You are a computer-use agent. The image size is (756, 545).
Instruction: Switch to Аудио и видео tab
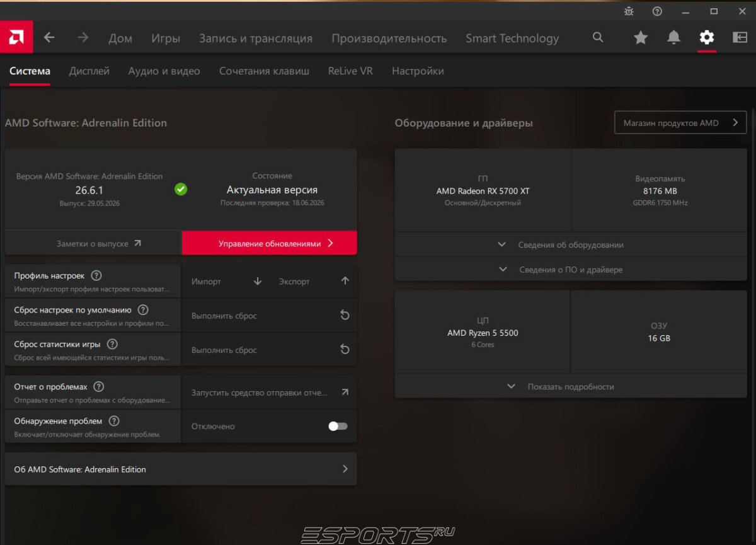pyautogui.click(x=164, y=71)
